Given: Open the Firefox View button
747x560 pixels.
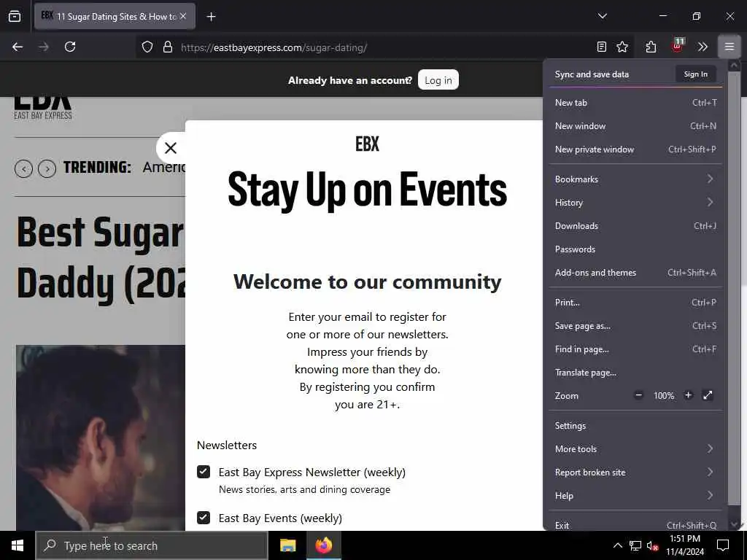Looking at the screenshot, I should [x=15, y=17].
